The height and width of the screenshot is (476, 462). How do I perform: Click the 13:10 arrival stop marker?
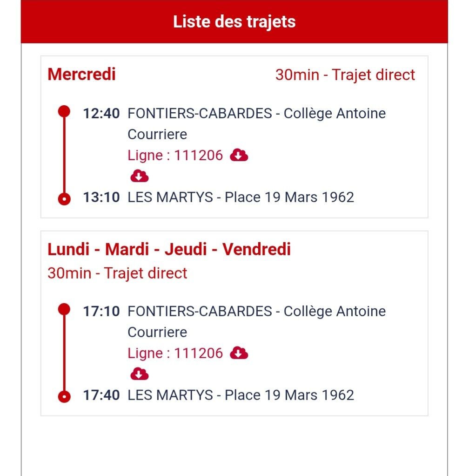click(64, 199)
